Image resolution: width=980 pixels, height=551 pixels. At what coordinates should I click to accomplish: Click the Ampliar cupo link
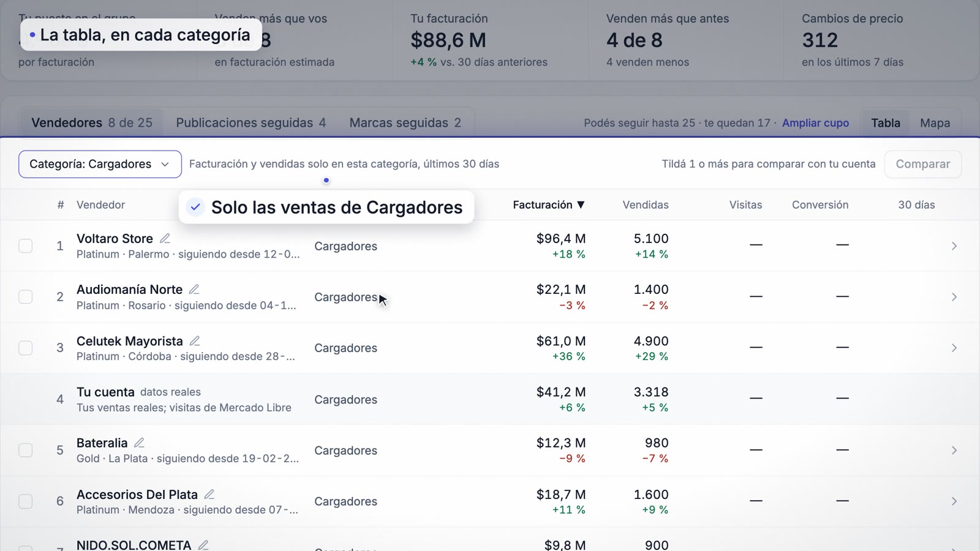(815, 123)
